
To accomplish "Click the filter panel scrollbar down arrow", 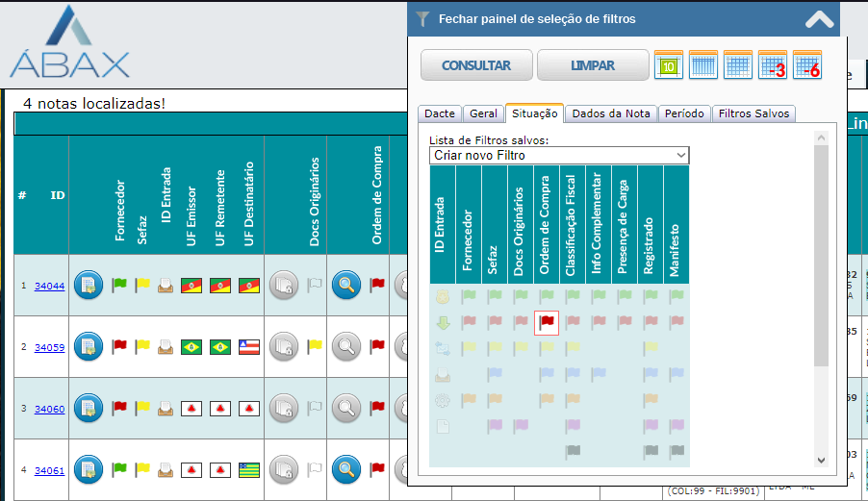I will (821, 461).
